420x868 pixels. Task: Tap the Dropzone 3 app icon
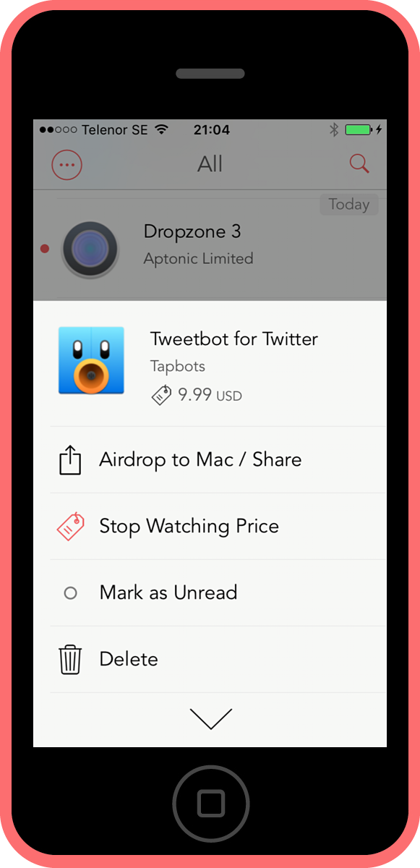click(90, 249)
